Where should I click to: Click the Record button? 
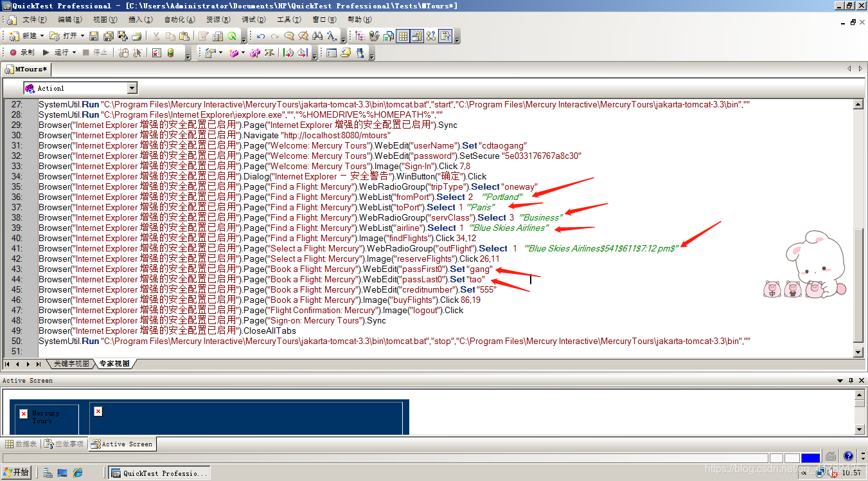pyautogui.click(x=22, y=53)
